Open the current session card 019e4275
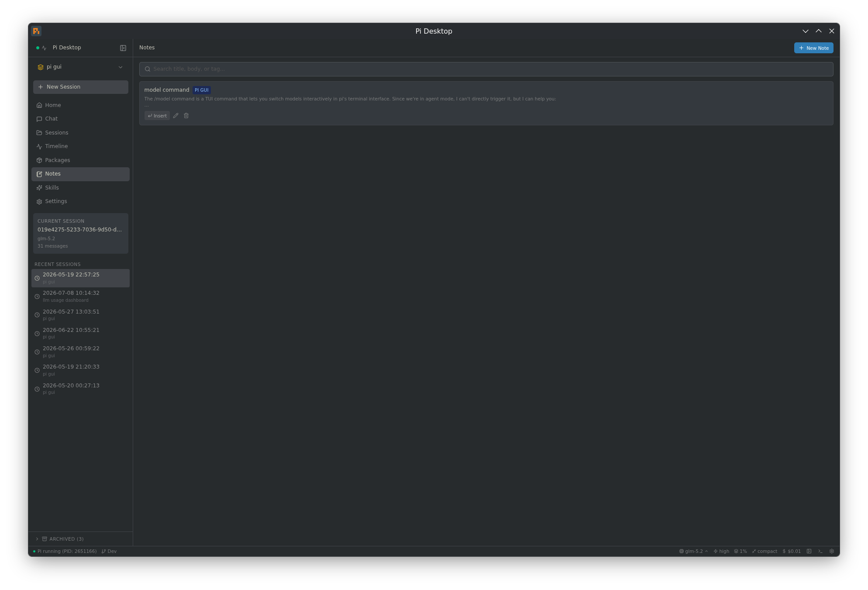Viewport: 868px width, 590px height. pyautogui.click(x=80, y=233)
